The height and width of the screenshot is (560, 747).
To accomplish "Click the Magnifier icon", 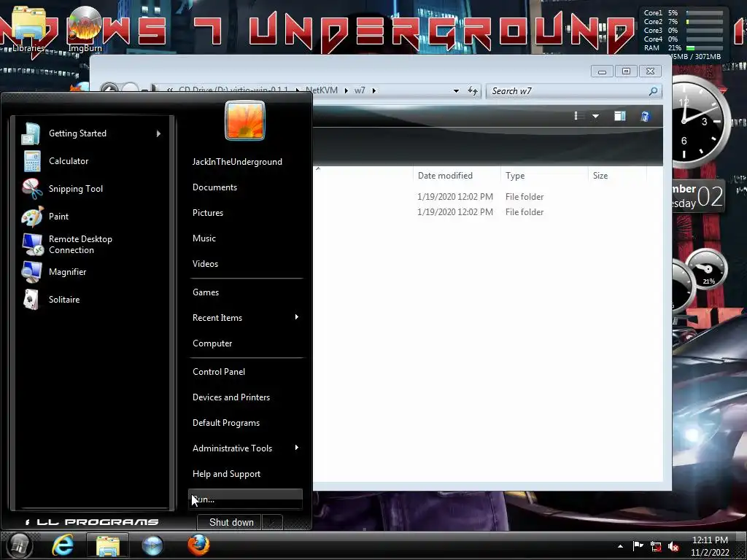I will [x=31, y=272].
